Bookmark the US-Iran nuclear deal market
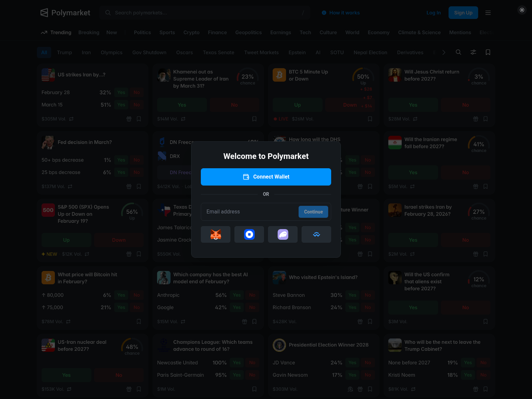Viewport: 532px width, 399px height. (139, 389)
